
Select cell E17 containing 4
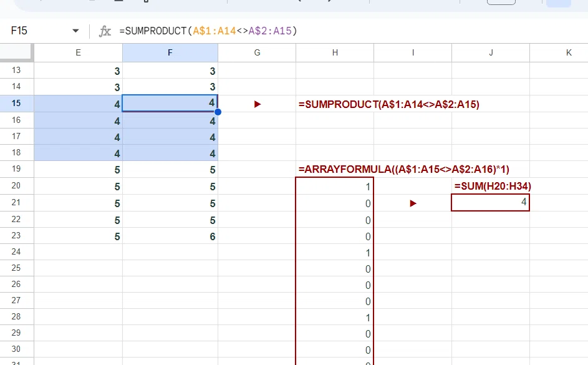pyautogui.click(x=78, y=137)
